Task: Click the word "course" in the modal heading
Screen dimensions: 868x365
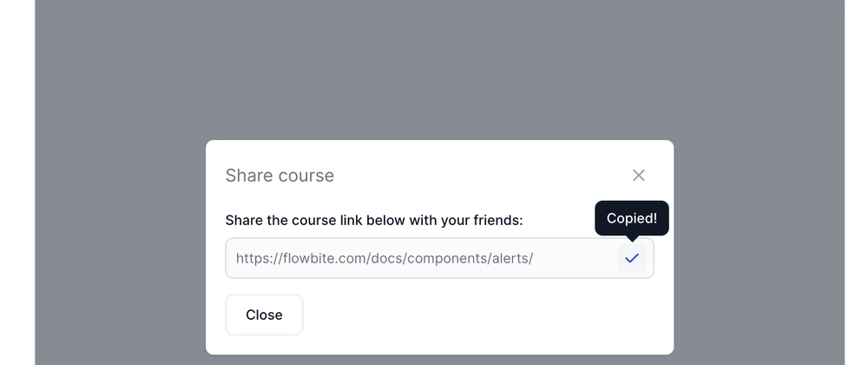Action: [306, 176]
